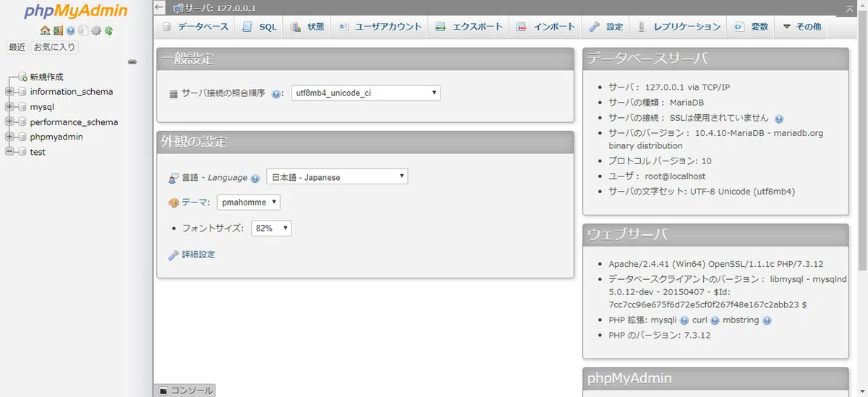Viewport: 868px width, 397px height.
Task: Click the phpMyAdmin logo
Action: click(x=76, y=12)
